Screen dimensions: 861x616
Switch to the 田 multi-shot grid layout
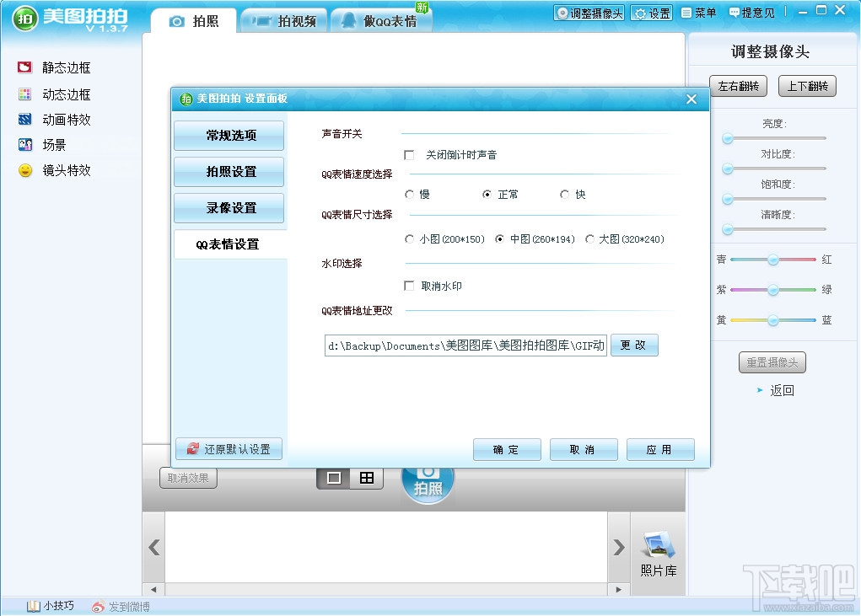[367, 476]
